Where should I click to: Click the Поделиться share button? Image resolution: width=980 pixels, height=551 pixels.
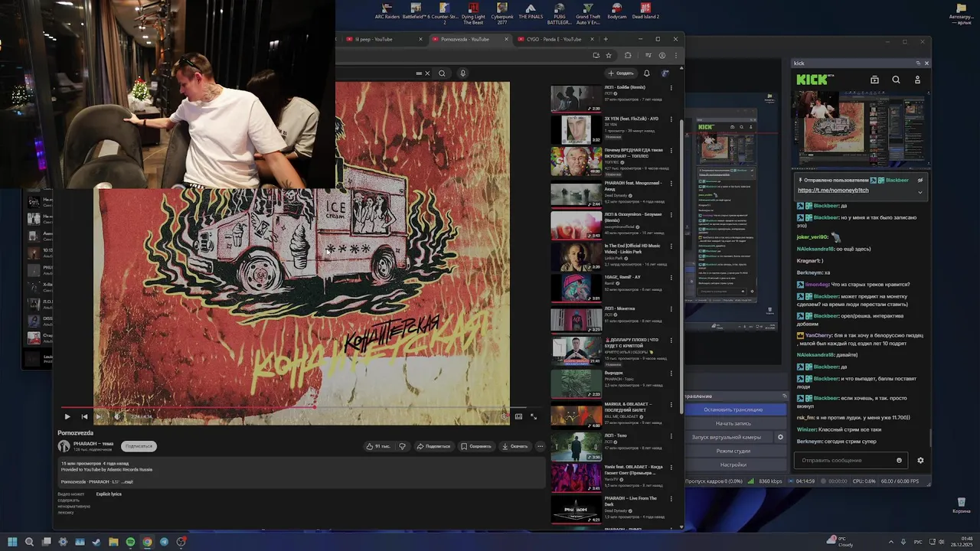[x=433, y=446]
